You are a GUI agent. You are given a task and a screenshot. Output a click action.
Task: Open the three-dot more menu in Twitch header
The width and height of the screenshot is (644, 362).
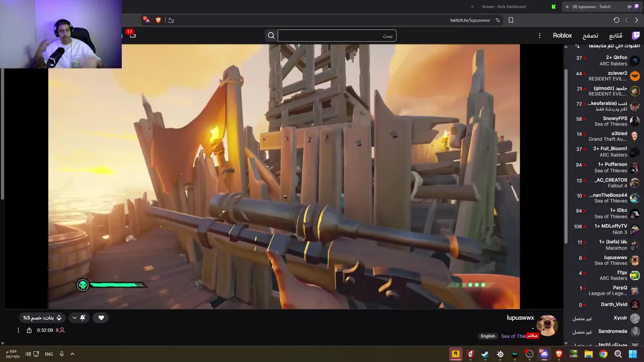[539, 35]
